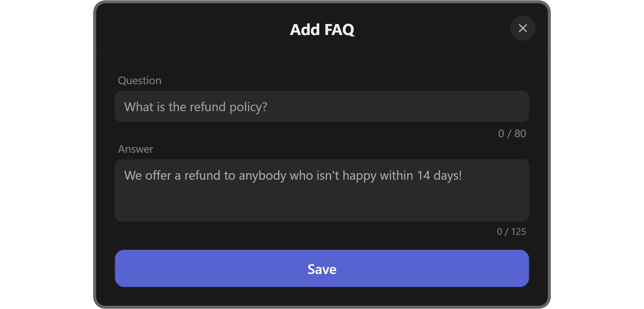This screenshot has width=644, height=309.
Task: Click the "Answer" field label
Action: pos(135,149)
